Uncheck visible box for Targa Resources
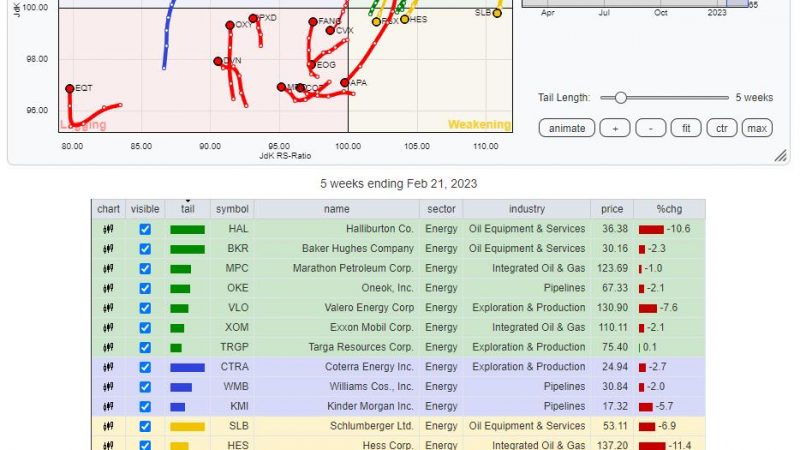 pyautogui.click(x=145, y=347)
